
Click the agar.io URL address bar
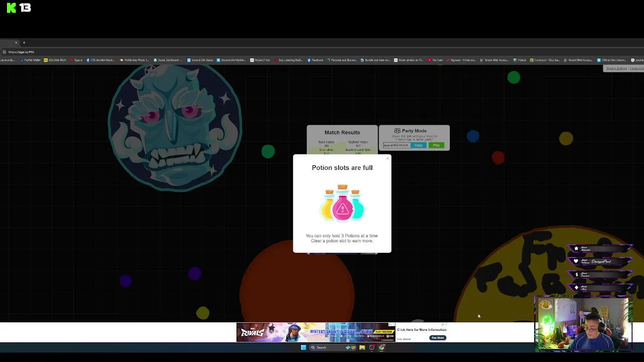(21, 52)
